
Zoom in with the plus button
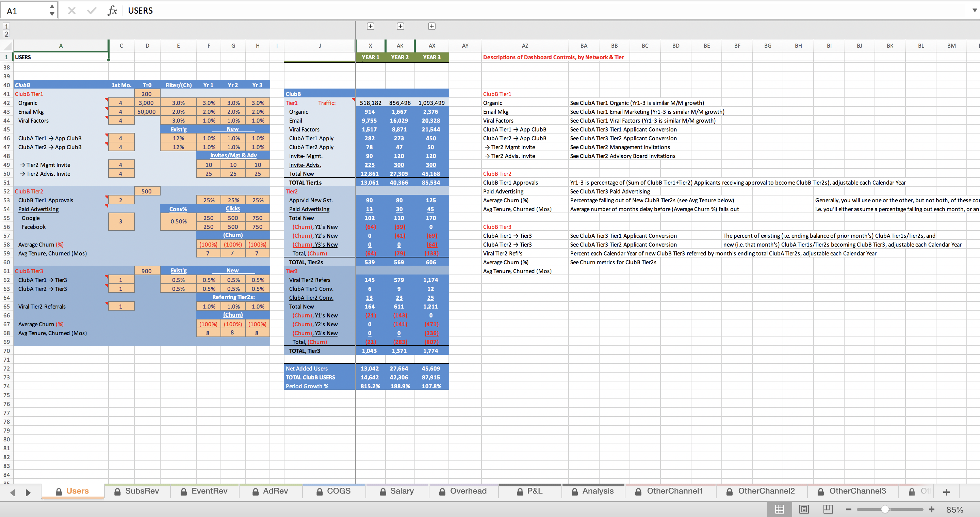(932, 510)
